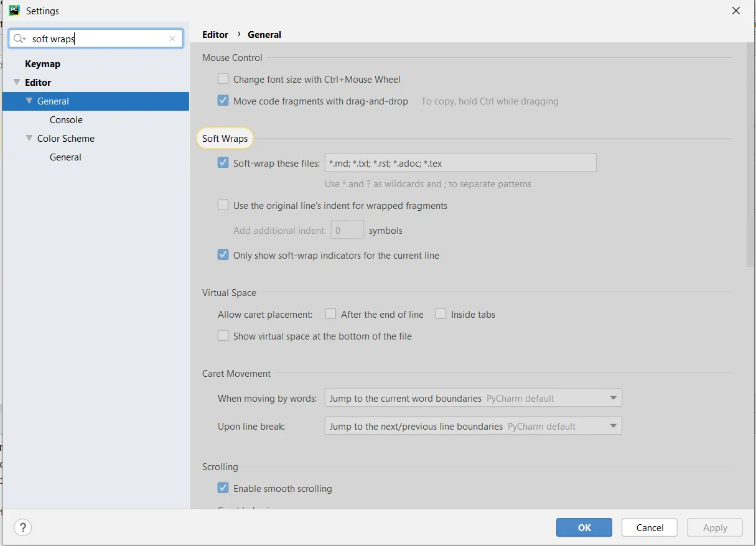Click the Mouse Control section heading
Viewport: 756px width, 546px height.
click(x=232, y=57)
